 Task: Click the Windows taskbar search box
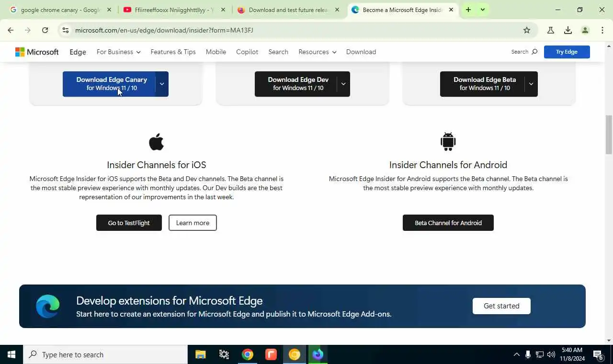click(105, 354)
